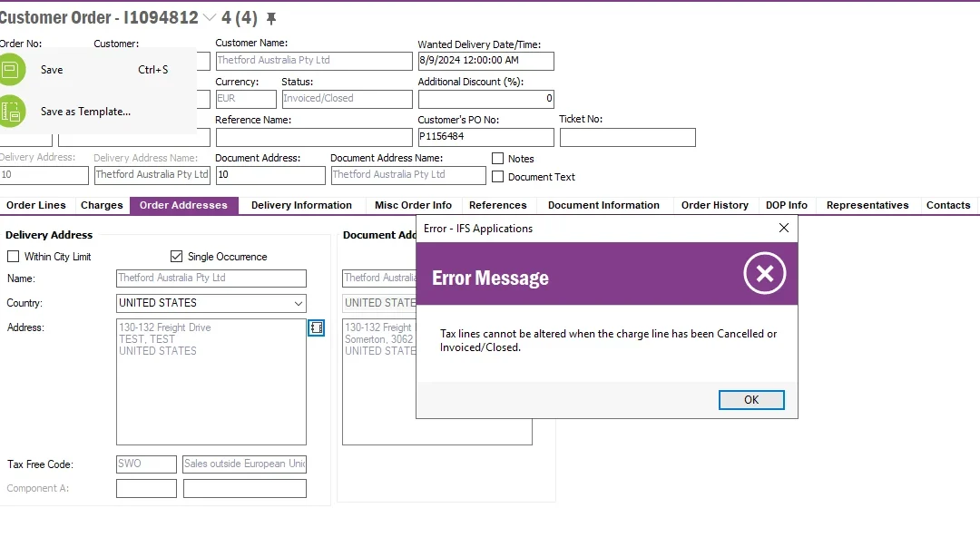Click the Delivery Address number field in header

pyautogui.click(x=44, y=175)
